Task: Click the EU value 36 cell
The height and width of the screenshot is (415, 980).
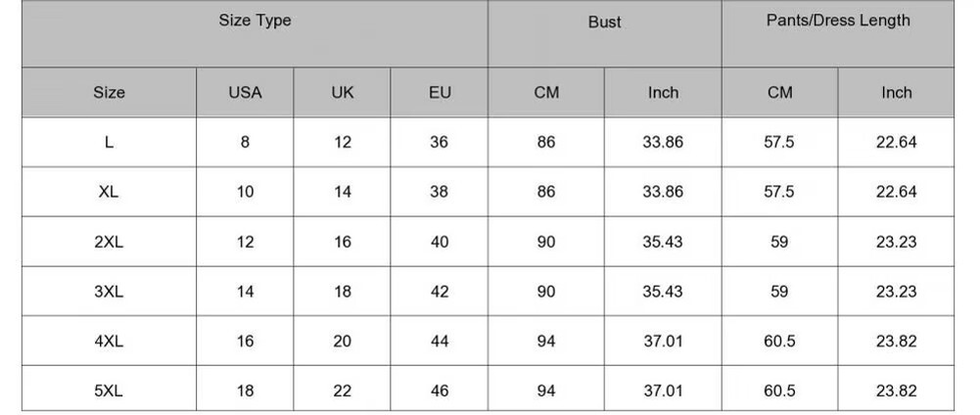Action: pyautogui.click(x=440, y=142)
